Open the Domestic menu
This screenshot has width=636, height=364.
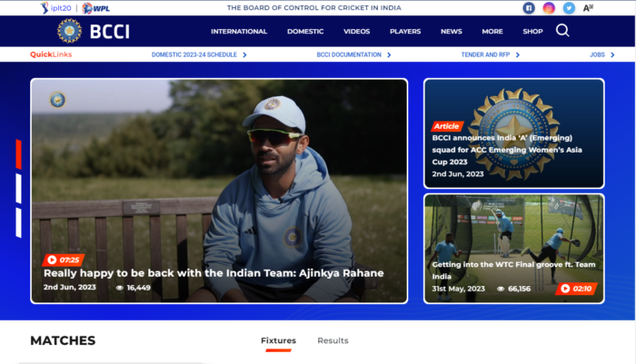tap(305, 31)
